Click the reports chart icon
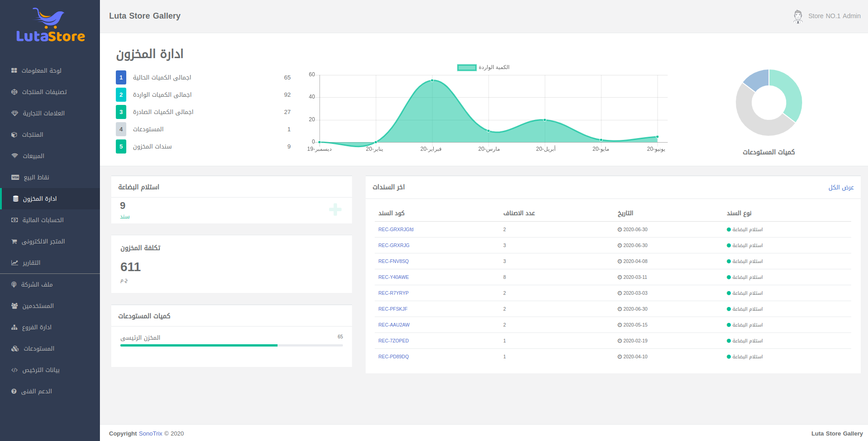The width and height of the screenshot is (868, 441). [x=15, y=263]
